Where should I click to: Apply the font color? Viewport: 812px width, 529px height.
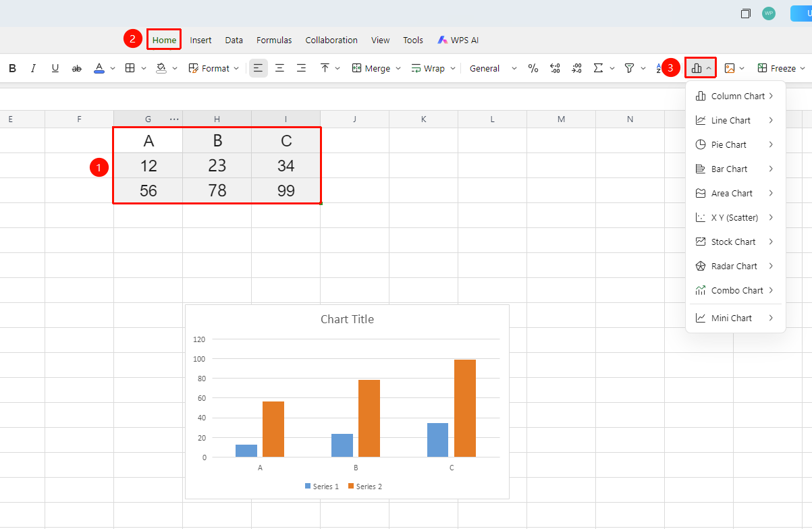pyautogui.click(x=99, y=68)
